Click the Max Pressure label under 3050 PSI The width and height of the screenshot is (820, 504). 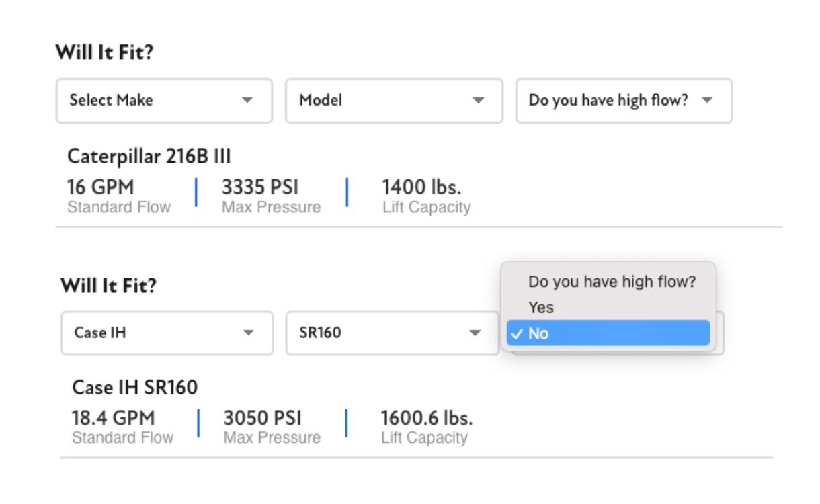(272, 437)
